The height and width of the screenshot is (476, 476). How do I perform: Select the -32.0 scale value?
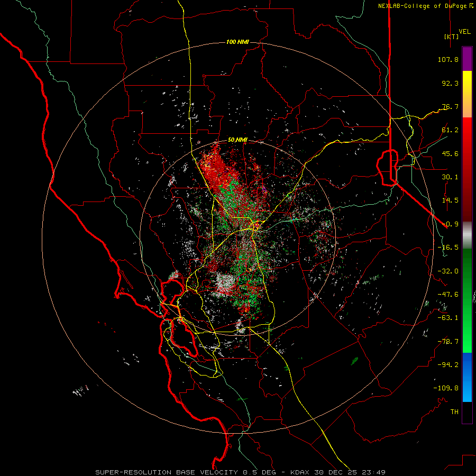pyautogui.click(x=448, y=271)
